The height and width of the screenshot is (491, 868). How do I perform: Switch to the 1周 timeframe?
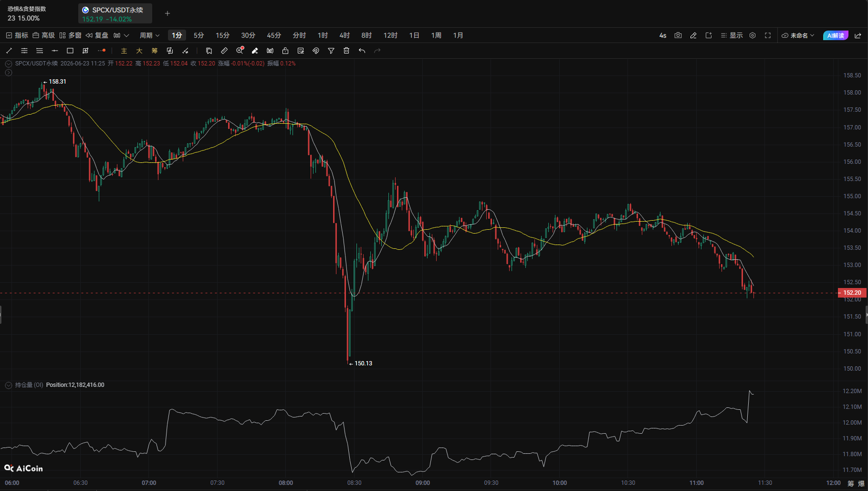click(436, 35)
